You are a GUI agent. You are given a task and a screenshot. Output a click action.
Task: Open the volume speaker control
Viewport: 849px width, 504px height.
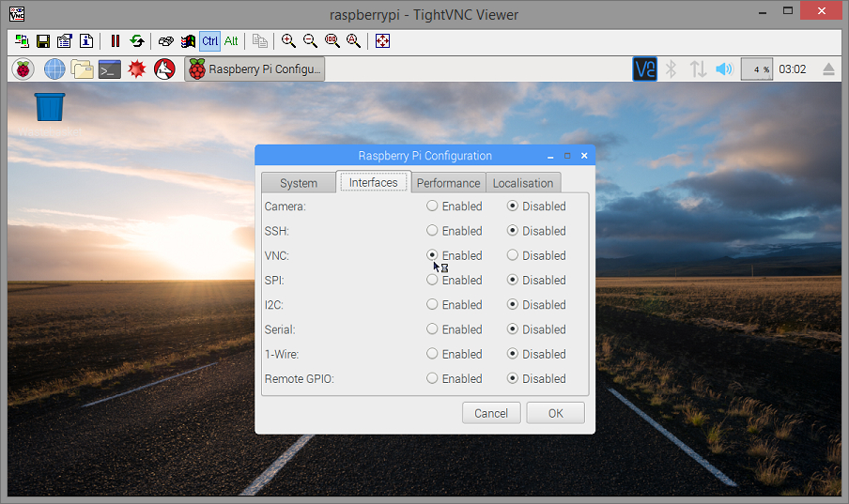click(724, 69)
